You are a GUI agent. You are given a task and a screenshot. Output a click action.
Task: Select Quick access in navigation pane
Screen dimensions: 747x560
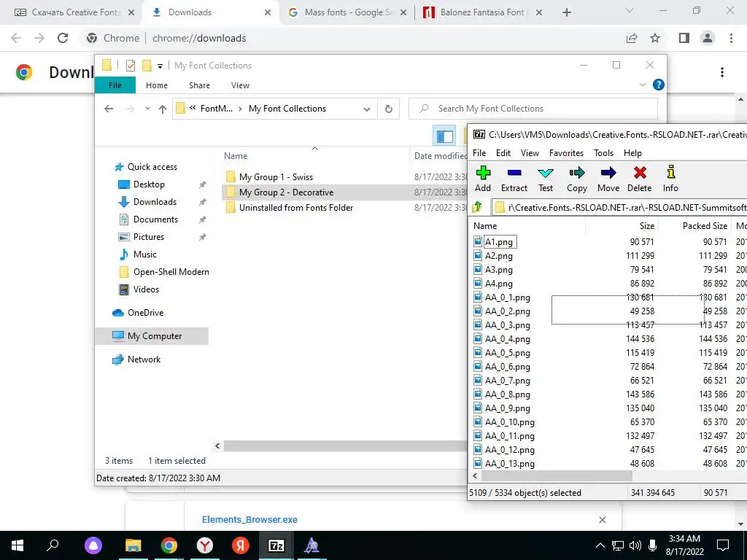tap(152, 167)
